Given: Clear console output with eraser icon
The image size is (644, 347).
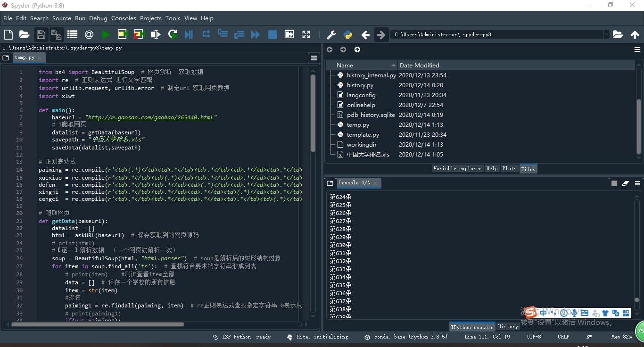Looking at the screenshot, I should click(x=626, y=183).
